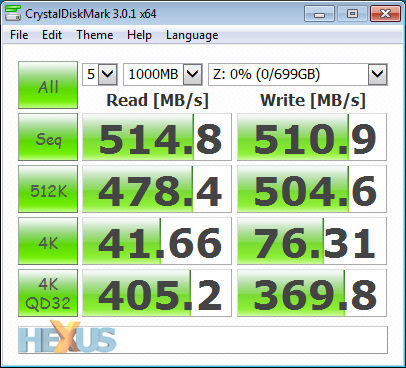The height and width of the screenshot is (368, 406).
Task: Click the Seq read result 514.8
Action: pyautogui.click(x=157, y=137)
